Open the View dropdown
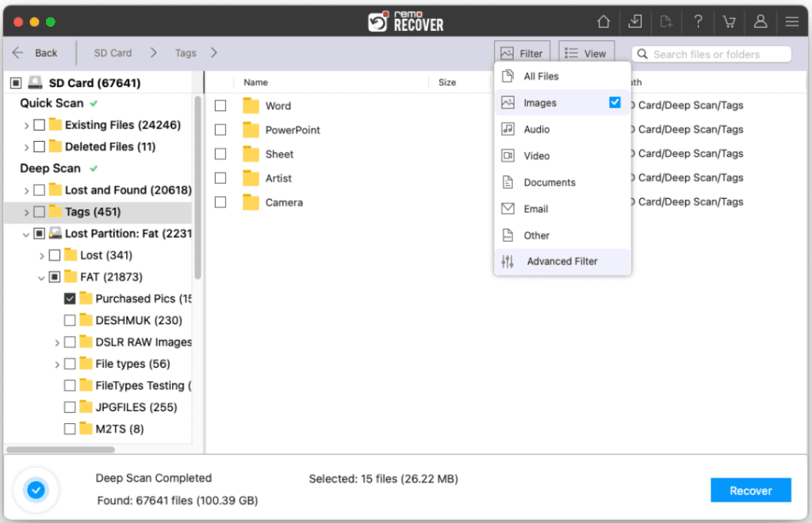Image resolution: width=812 pixels, height=523 pixels. click(x=586, y=54)
